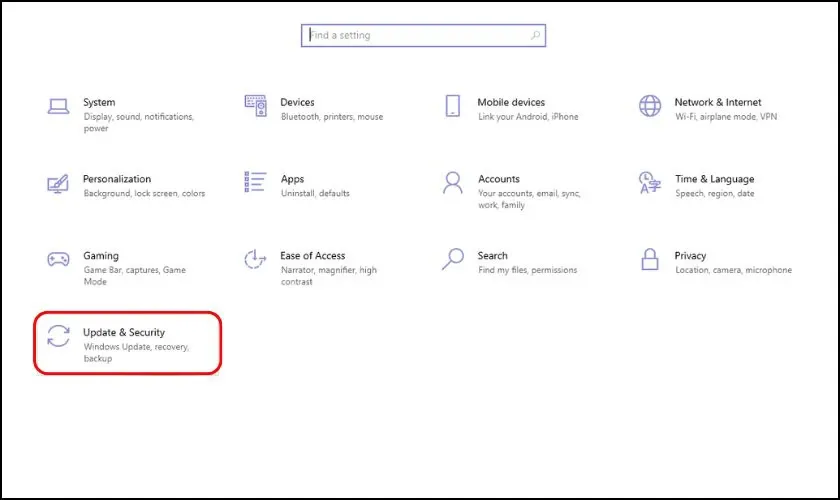The width and height of the screenshot is (840, 500).
Task: Click the Gaming controller icon
Action: click(x=58, y=260)
